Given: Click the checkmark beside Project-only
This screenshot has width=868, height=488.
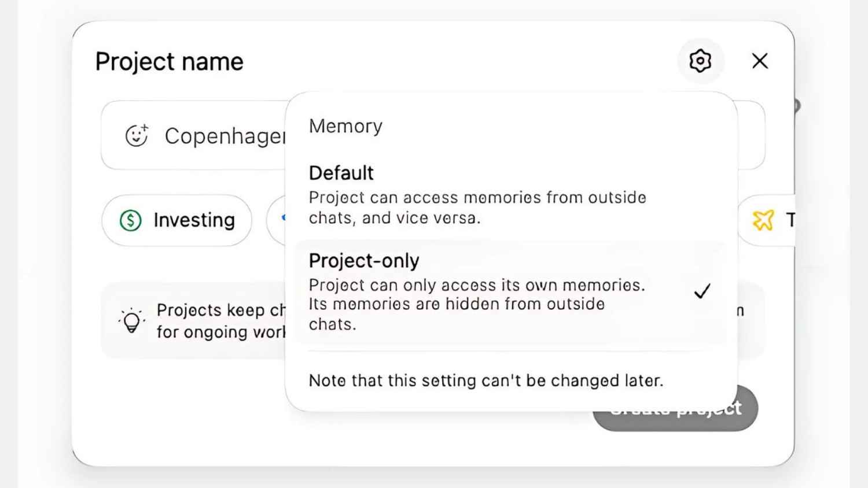Looking at the screenshot, I should point(702,291).
